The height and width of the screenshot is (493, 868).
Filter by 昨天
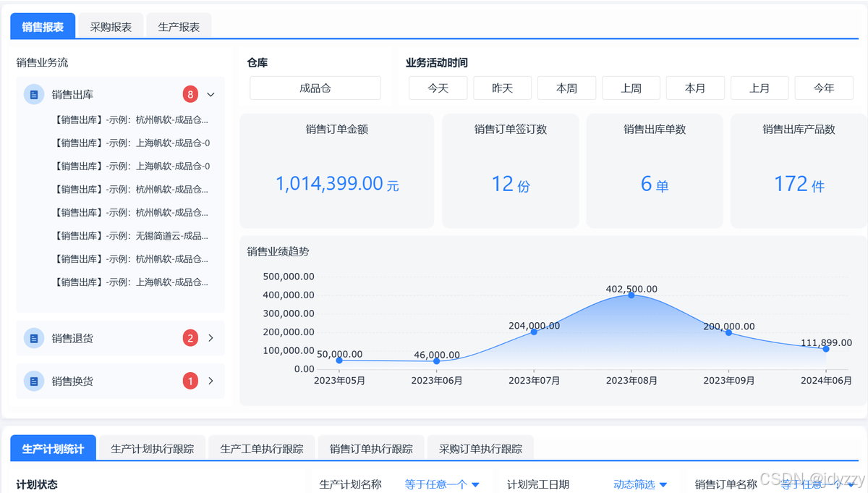503,88
